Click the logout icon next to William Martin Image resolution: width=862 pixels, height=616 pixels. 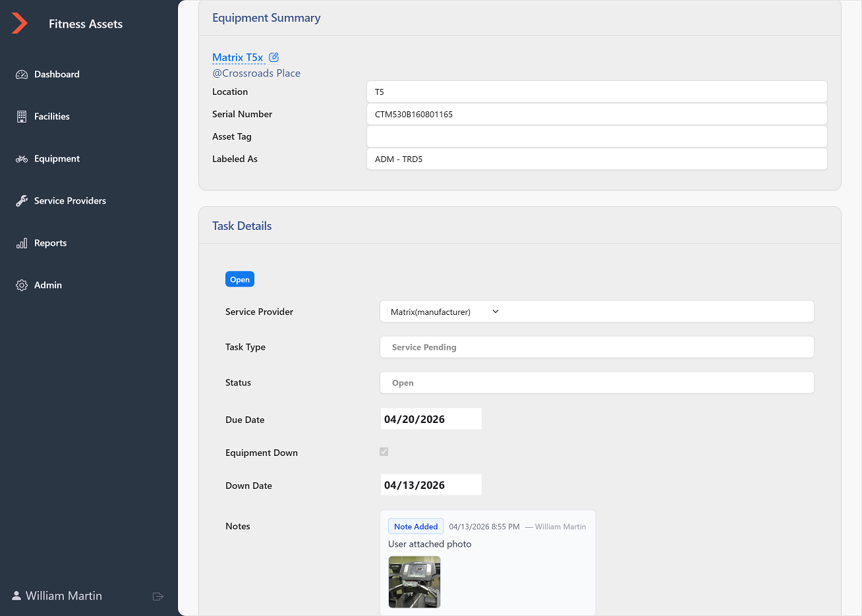point(158,596)
